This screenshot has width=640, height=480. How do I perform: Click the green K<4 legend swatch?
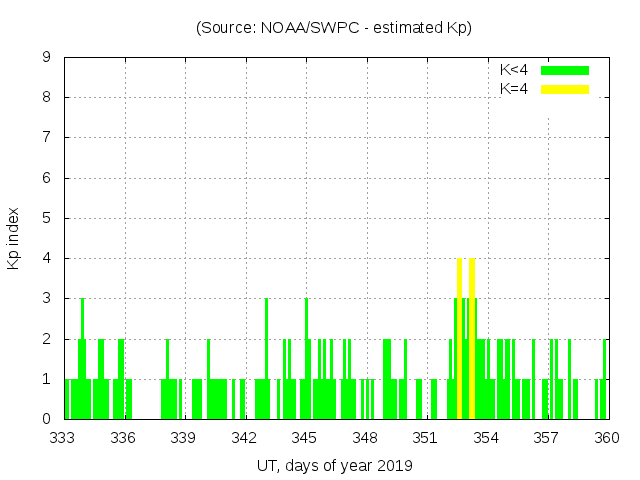565,70
